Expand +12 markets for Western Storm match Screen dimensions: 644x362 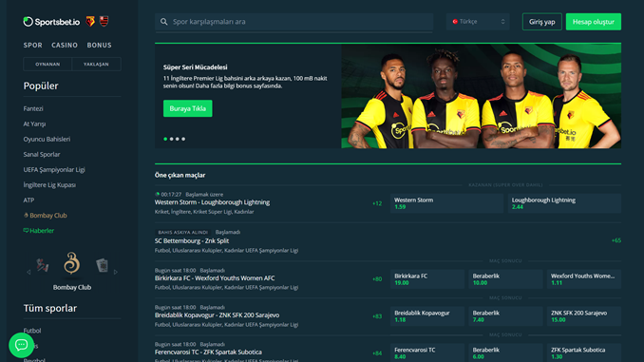pos(377,203)
